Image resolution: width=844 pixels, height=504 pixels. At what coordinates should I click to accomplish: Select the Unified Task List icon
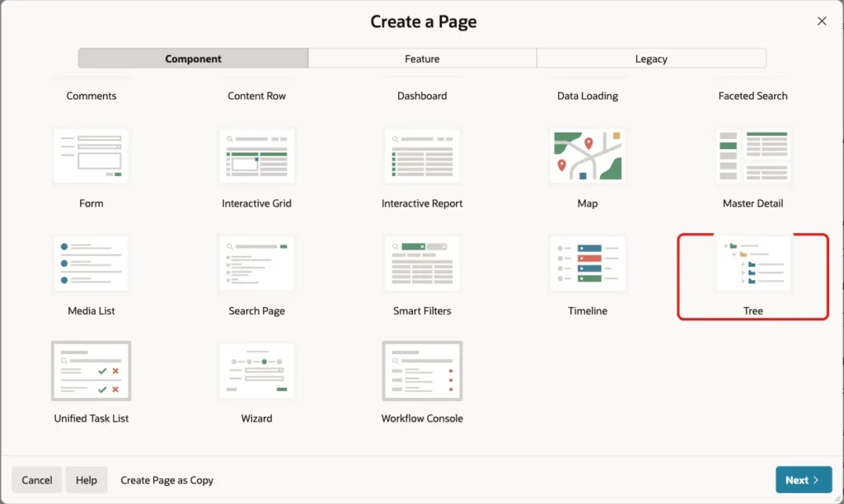point(91,371)
